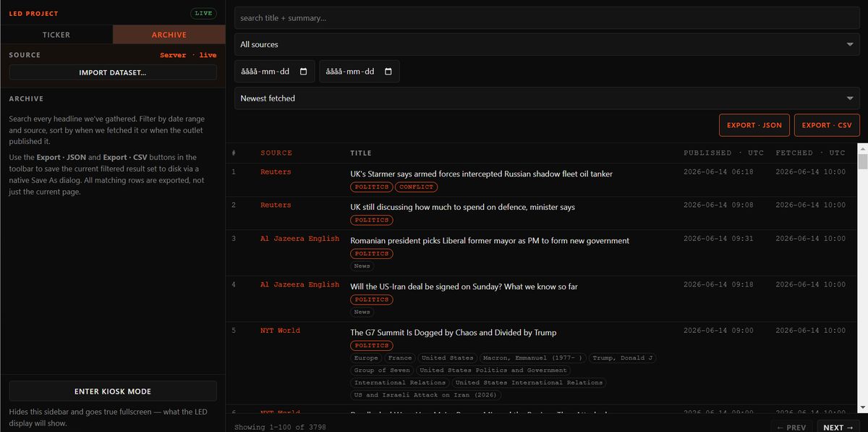The image size is (868, 432).
Task: Open the end date calendar picker icon
Action: pos(388,72)
